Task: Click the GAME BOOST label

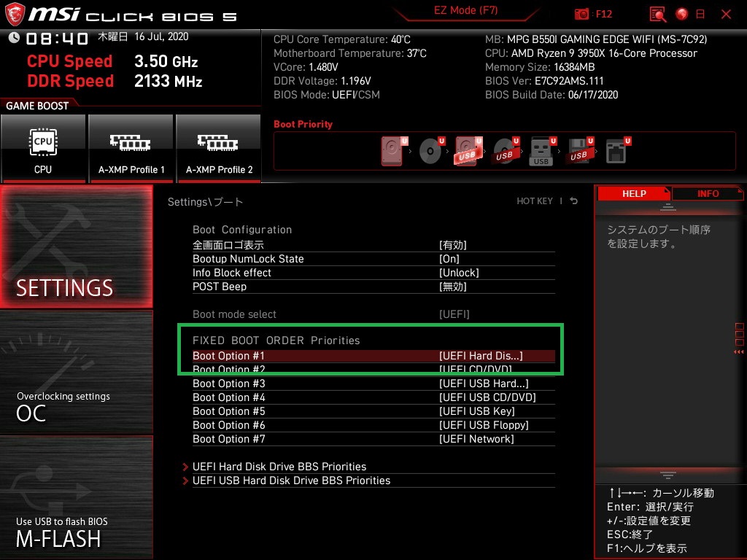Action: 37,106
